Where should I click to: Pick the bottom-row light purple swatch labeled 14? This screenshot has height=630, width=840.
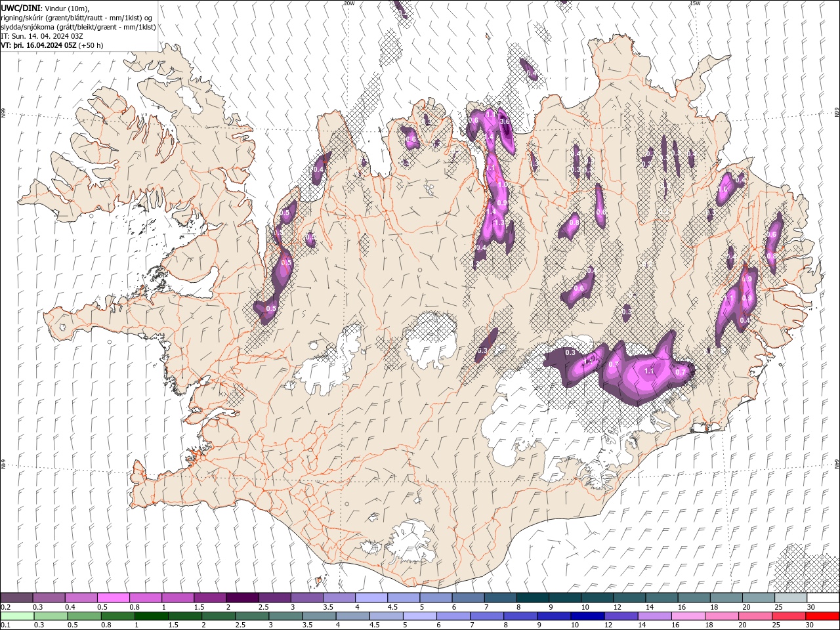654,616
